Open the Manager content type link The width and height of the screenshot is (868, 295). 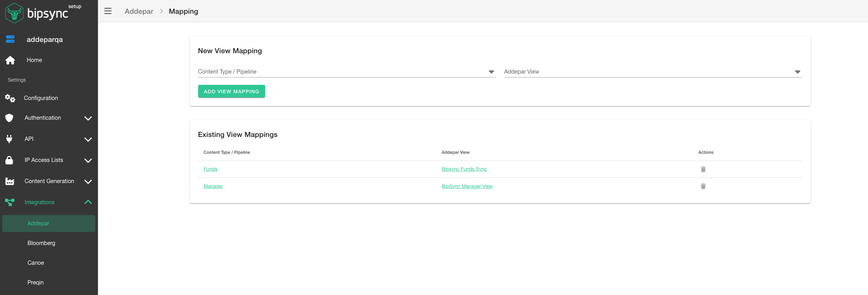[213, 186]
